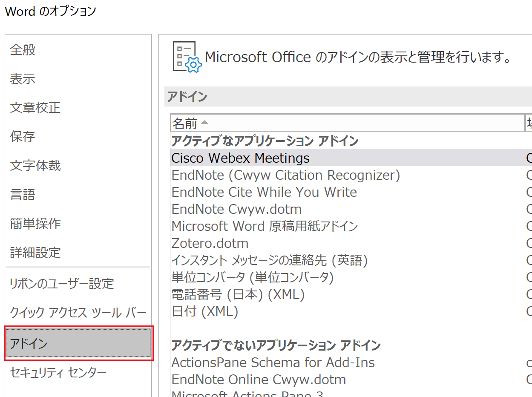Select the Cisco Webex Meetings add-in
Screen dimensions: 532x397
coord(351,158)
